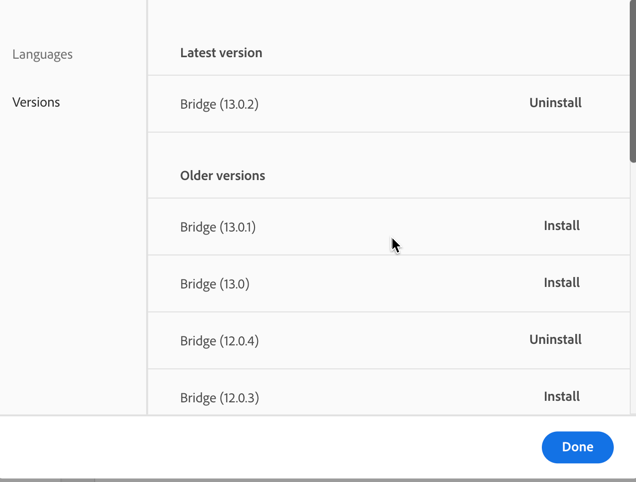Screen dimensions: 636x482
Task: Click the Bridge (12.0.3) row label
Action: click(219, 398)
